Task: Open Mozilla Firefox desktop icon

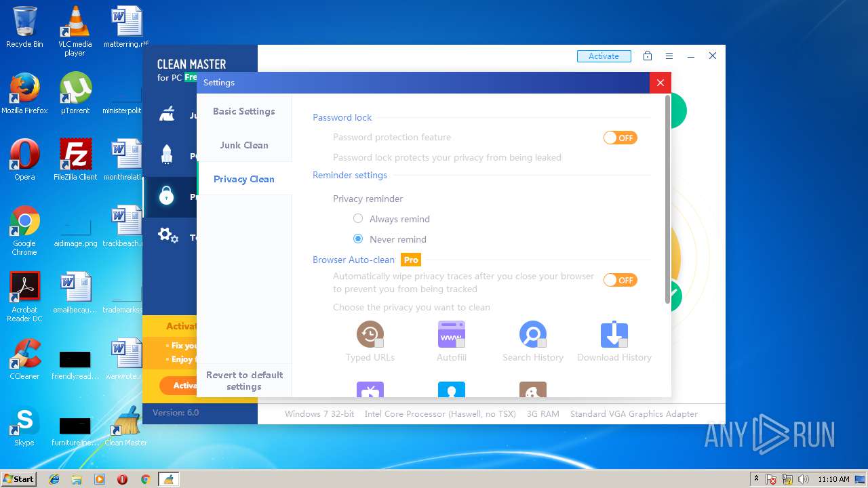Action: pos(24,93)
